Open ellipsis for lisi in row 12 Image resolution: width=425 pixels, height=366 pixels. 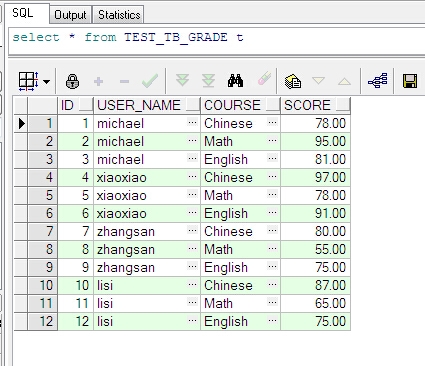(192, 320)
